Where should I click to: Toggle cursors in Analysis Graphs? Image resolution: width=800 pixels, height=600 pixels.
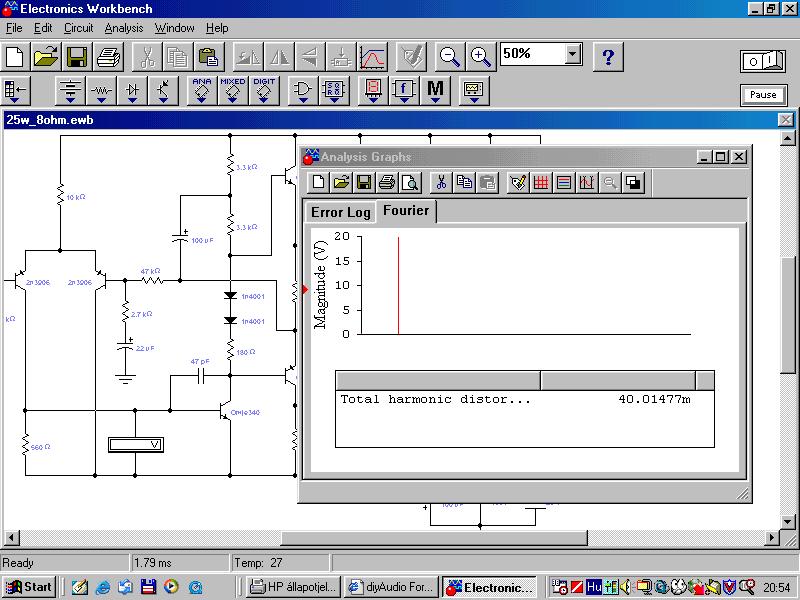click(587, 182)
